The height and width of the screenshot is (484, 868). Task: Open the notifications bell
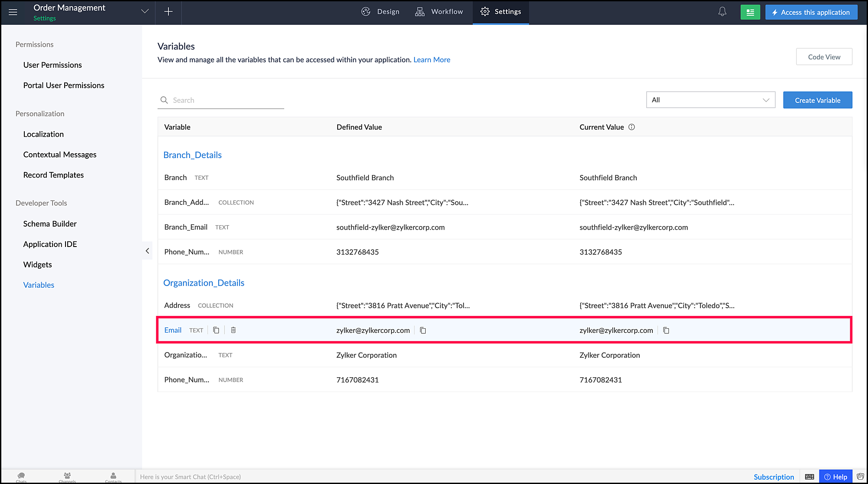pyautogui.click(x=722, y=12)
